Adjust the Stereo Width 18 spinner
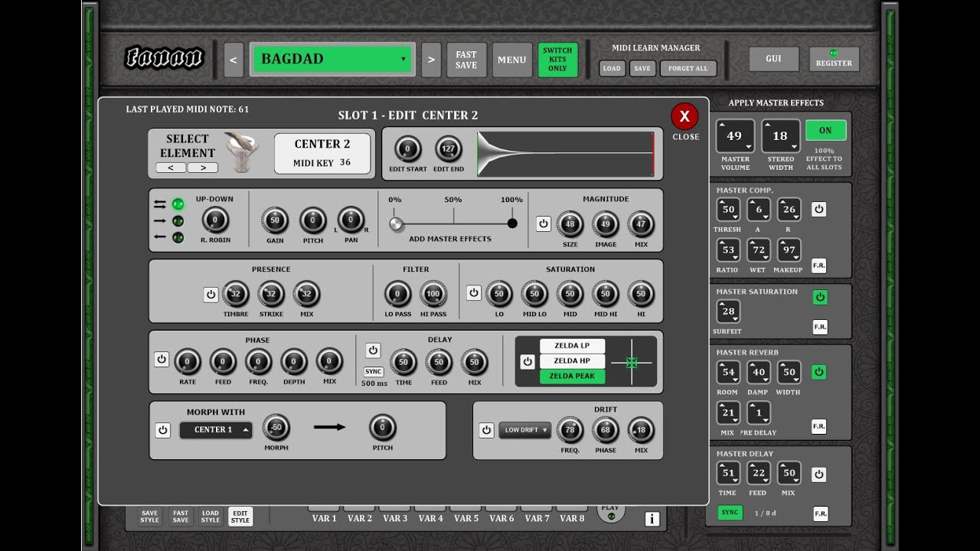 781,136
